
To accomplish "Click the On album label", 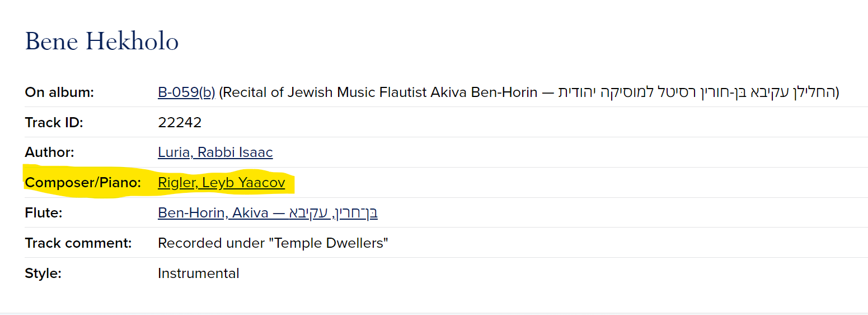I will point(59,92).
